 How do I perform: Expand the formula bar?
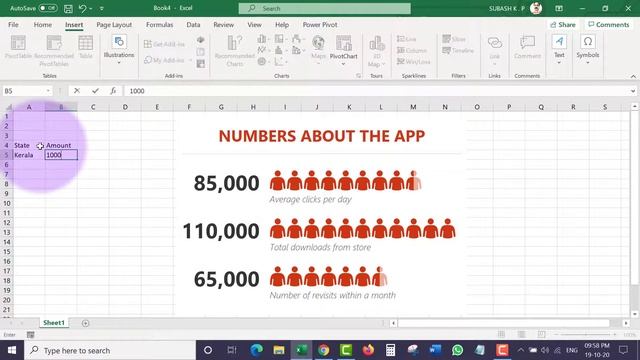click(x=633, y=91)
